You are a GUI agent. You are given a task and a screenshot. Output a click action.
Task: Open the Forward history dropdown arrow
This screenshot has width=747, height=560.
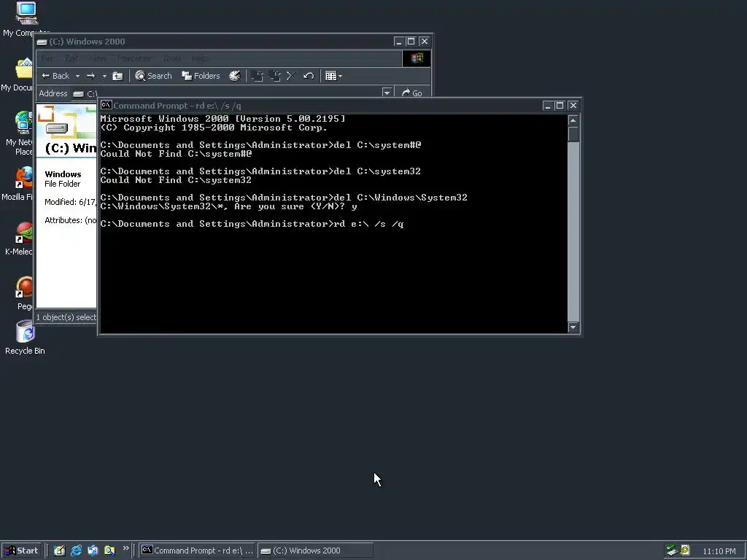(x=104, y=76)
